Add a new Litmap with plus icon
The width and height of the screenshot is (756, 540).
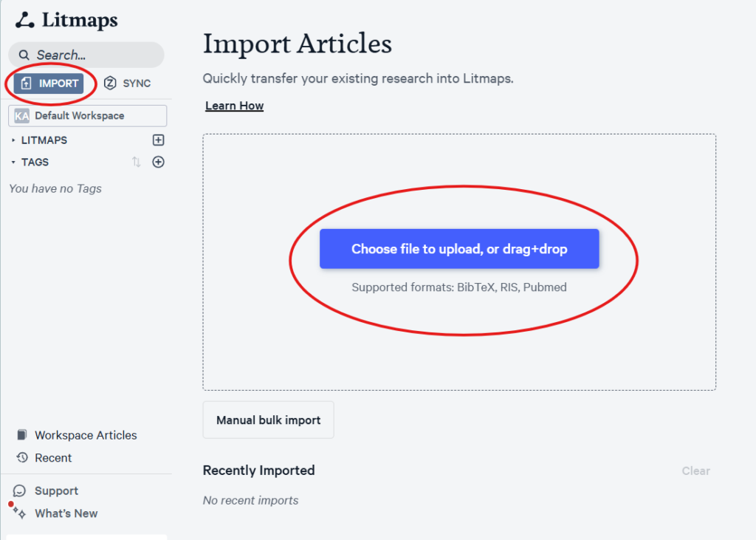click(x=158, y=140)
